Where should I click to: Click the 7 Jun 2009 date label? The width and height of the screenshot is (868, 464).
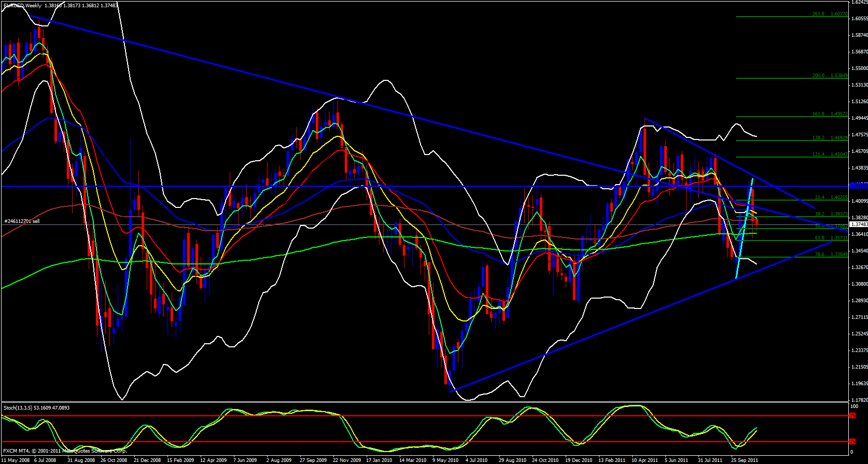(245, 460)
